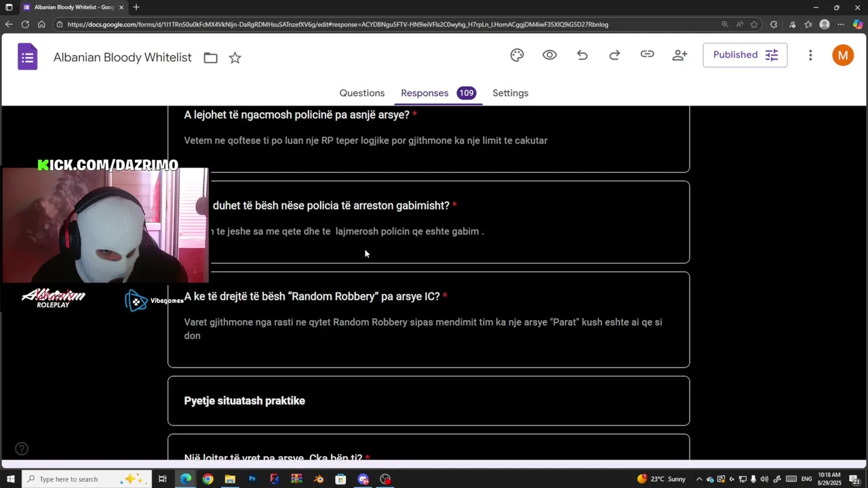Image resolution: width=868 pixels, height=488 pixels.
Task: Open the Google Forms home icon
Action: [x=28, y=57]
